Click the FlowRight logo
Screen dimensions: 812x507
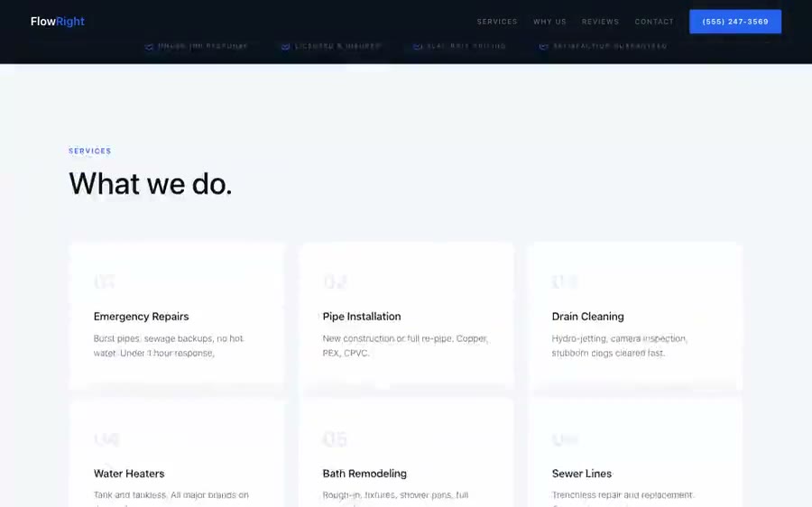tap(58, 22)
